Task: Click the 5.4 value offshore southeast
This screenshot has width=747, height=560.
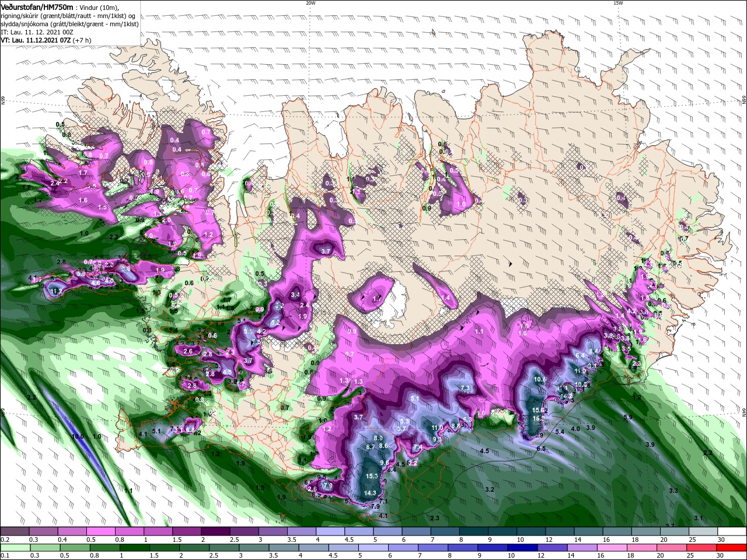Action: click(560, 432)
